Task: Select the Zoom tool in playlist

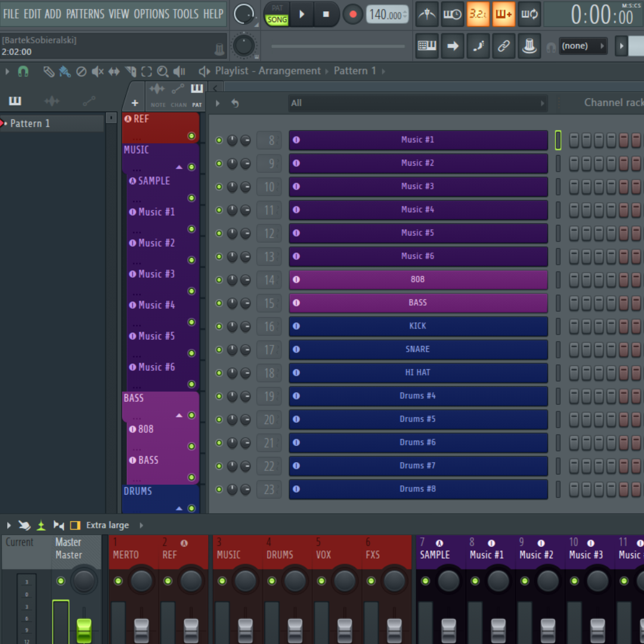Action: click(x=163, y=72)
